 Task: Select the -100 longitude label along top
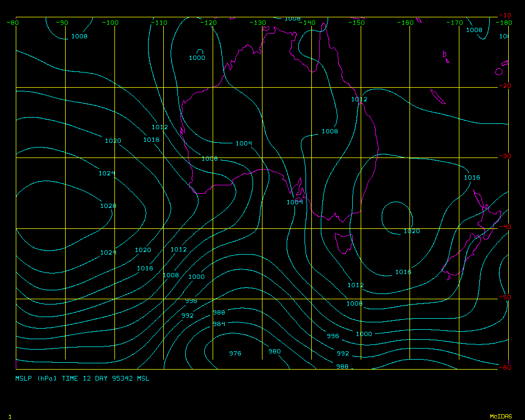(110, 23)
